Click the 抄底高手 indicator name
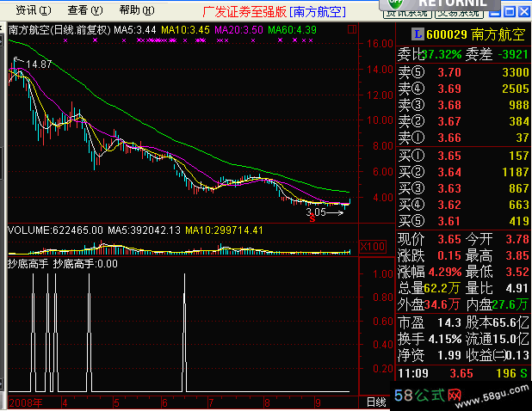This screenshot has width=532, height=411. (28, 264)
